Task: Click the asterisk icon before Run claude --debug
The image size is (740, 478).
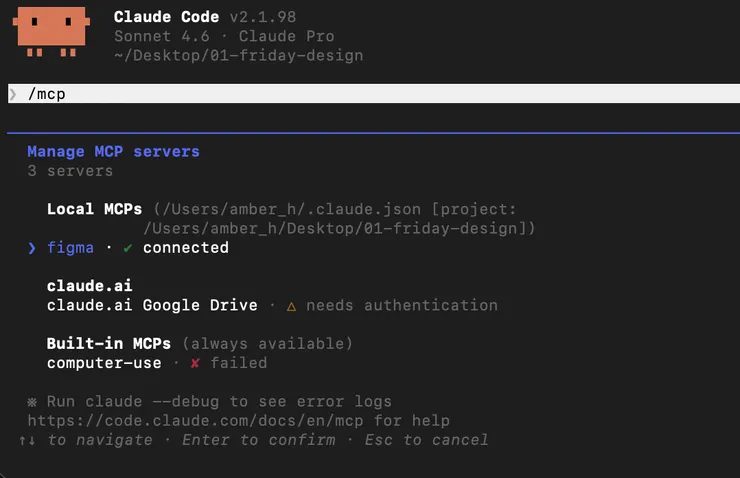Action: 32,402
